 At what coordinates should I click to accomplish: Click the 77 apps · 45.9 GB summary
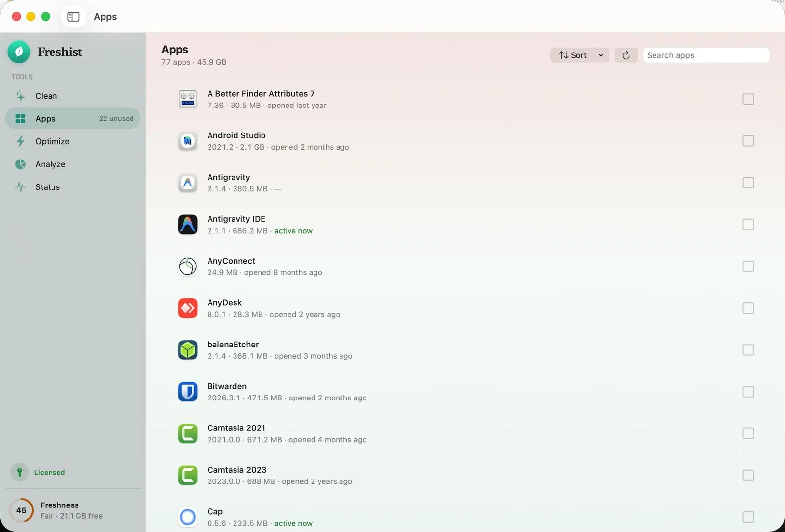click(194, 62)
